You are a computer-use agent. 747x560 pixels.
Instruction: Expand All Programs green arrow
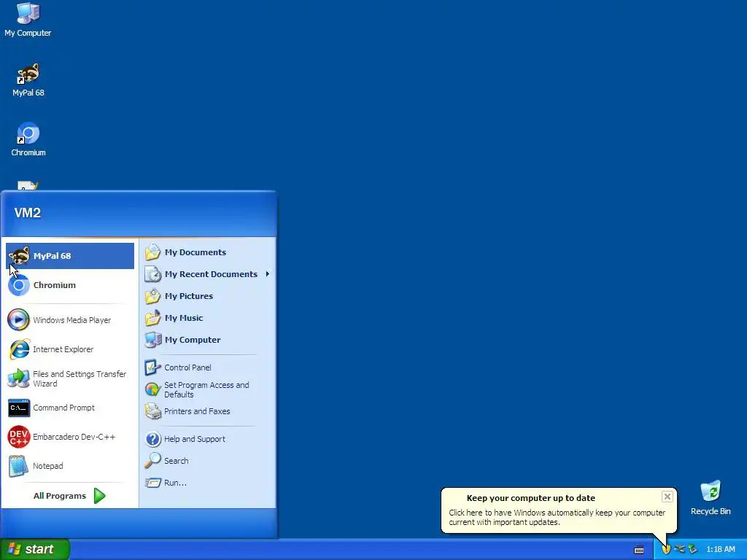(99, 496)
